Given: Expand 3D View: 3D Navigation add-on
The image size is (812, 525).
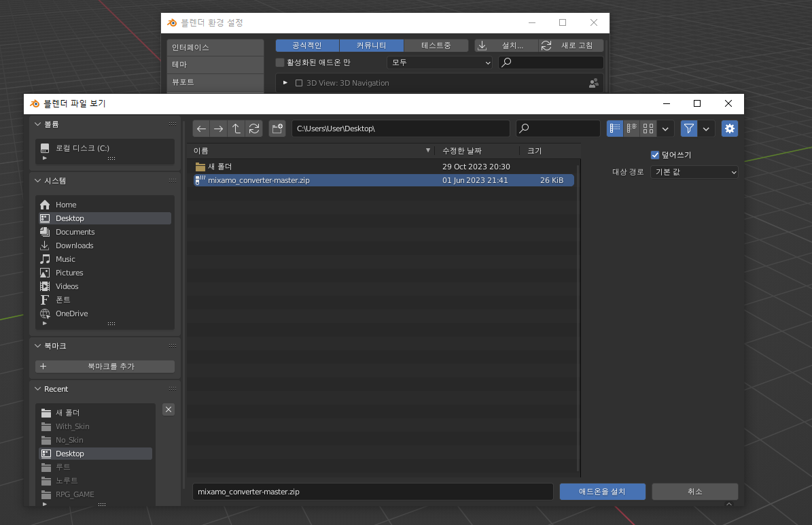Looking at the screenshot, I should point(285,83).
